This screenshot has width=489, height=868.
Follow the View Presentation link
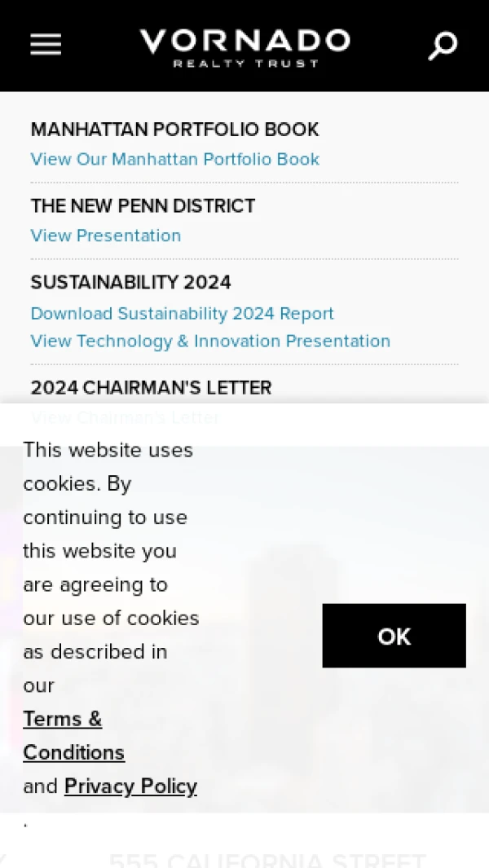point(106,236)
